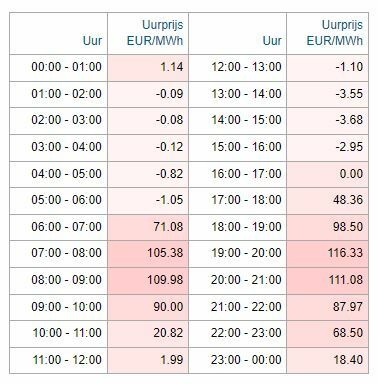This screenshot has height=384, width=378.
Task: Select the 08:00 - 09:00 hour row
Action: 59,281
